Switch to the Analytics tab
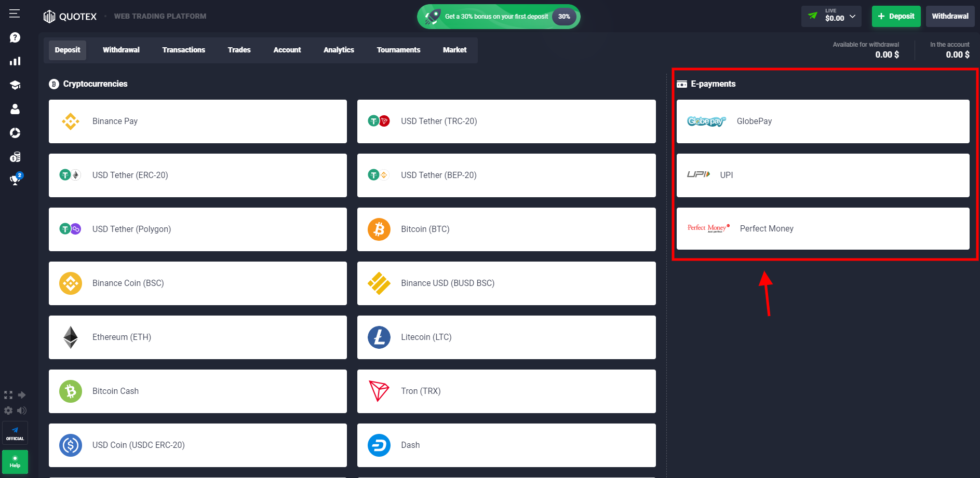Viewport: 980px width, 478px height. click(339, 50)
